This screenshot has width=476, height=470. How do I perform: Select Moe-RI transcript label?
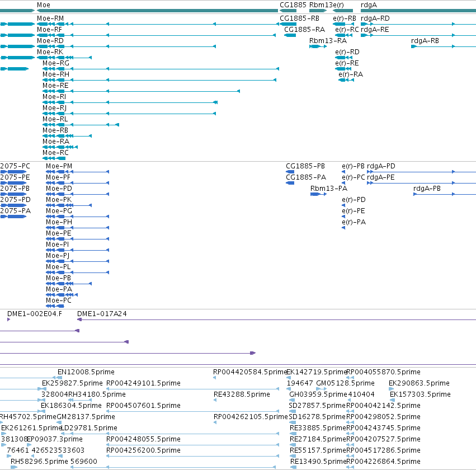click(x=54, y=97)
